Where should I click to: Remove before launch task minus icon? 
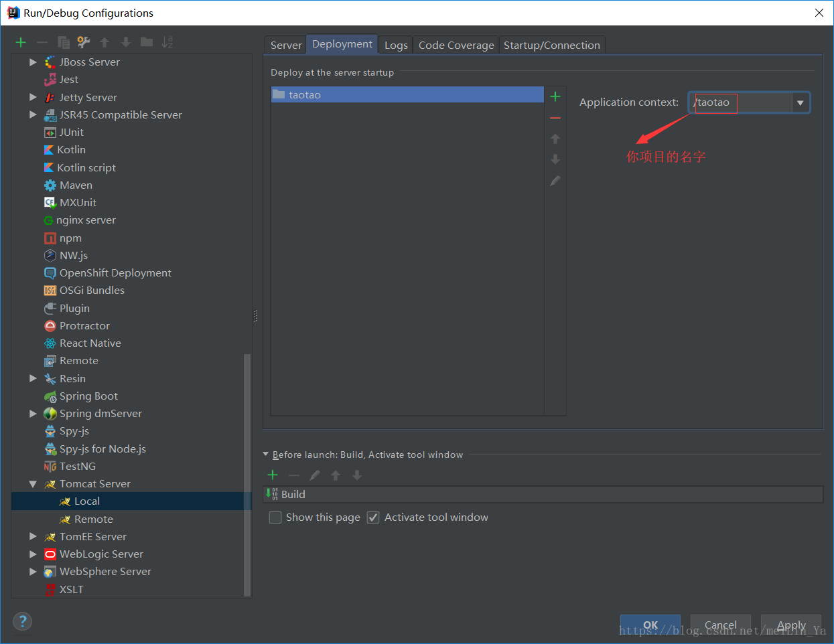pos(294,475)
